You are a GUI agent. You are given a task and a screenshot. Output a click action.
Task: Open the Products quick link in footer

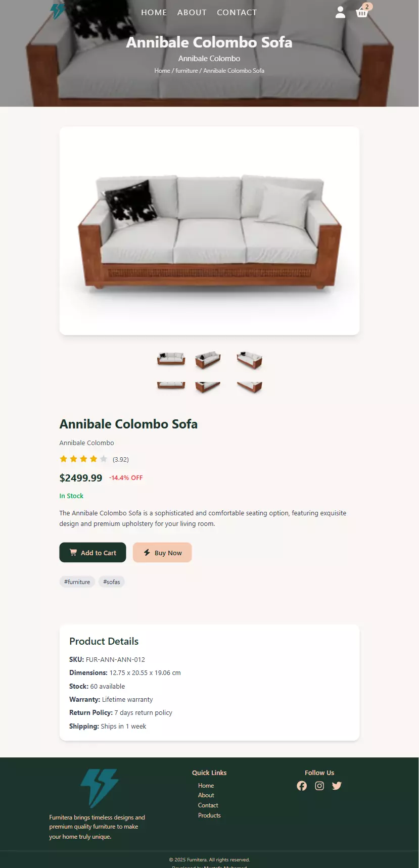click(209, 815)
